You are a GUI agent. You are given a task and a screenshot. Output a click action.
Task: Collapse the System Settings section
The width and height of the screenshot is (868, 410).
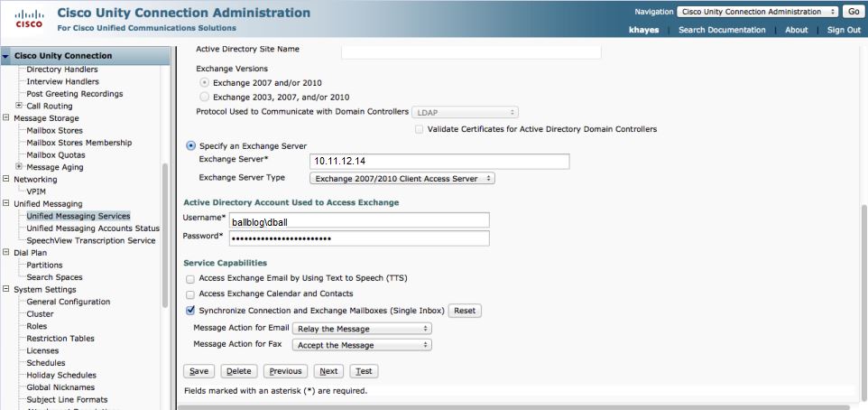click(x=6, y=290)
